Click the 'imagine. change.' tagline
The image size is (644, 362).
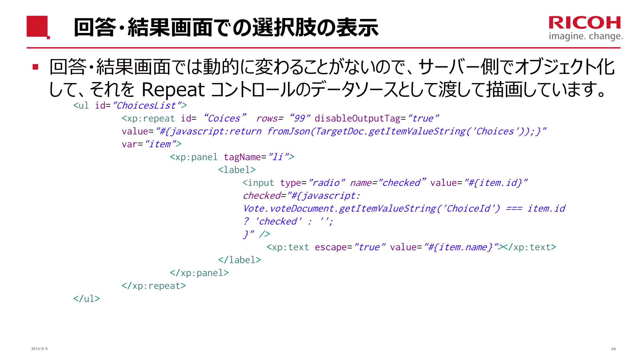tap(586, 36)
